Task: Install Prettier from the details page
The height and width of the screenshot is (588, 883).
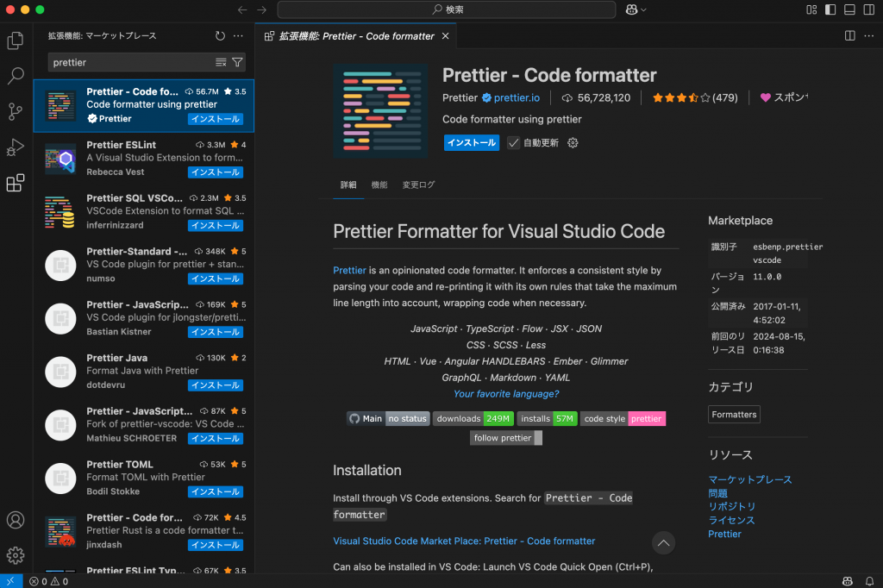Action: (x=472, y=143)
